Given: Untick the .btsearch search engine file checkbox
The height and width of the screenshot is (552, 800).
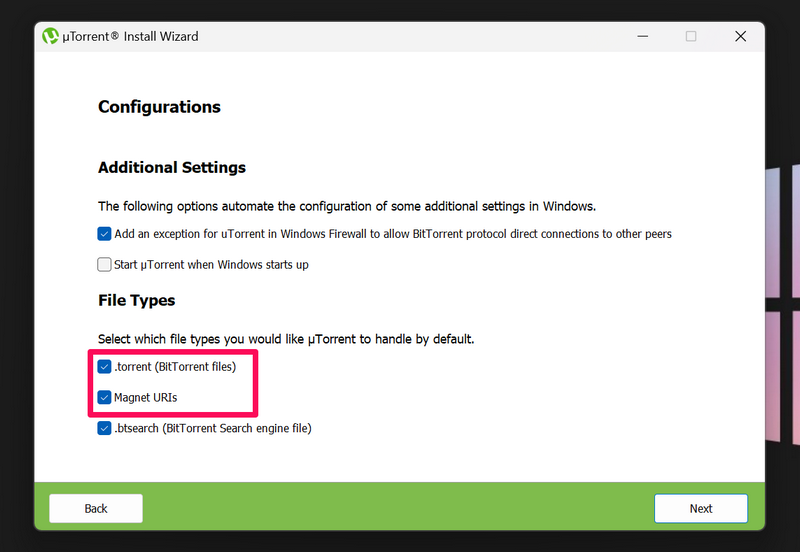Looking at the screenshot, I should 105,428.
